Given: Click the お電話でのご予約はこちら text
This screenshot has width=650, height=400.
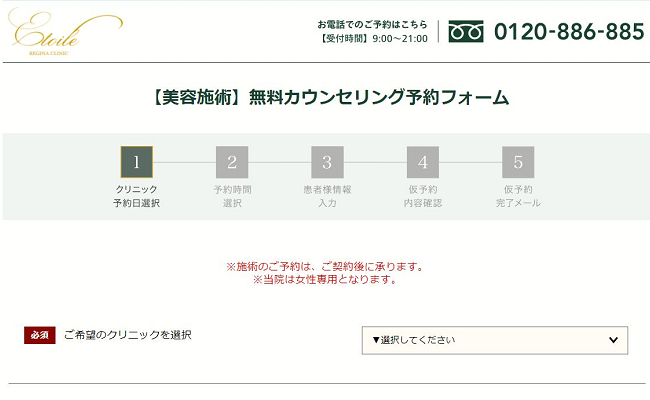Looking at the screenshot, I should pyautogui.click(x=372, y=23).
